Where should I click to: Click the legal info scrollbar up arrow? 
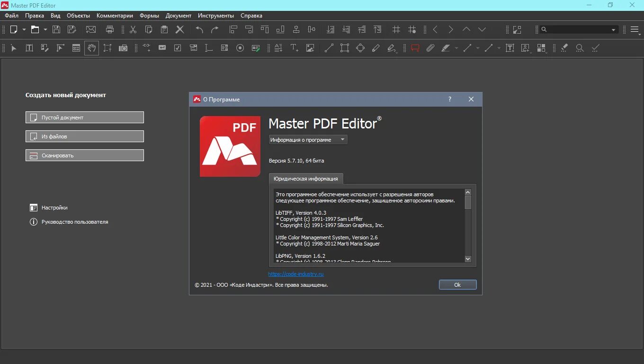pyautogui.click(x=468, y=192)
